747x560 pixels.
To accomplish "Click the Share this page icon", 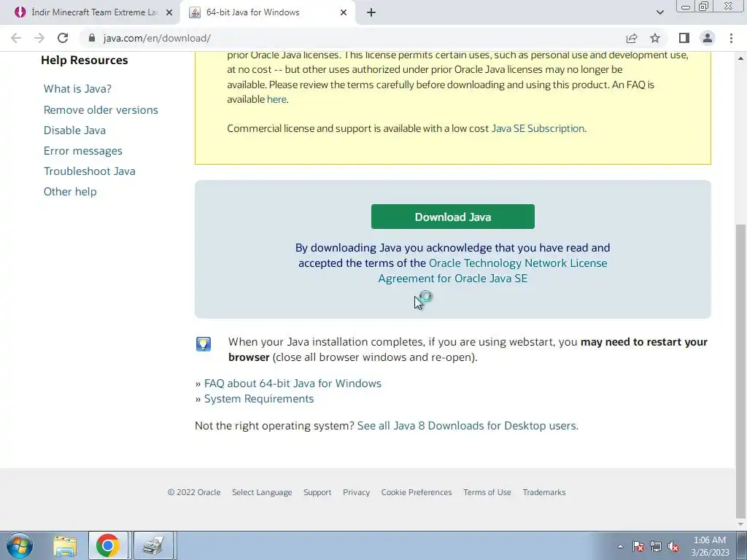I will pos(632,38).
